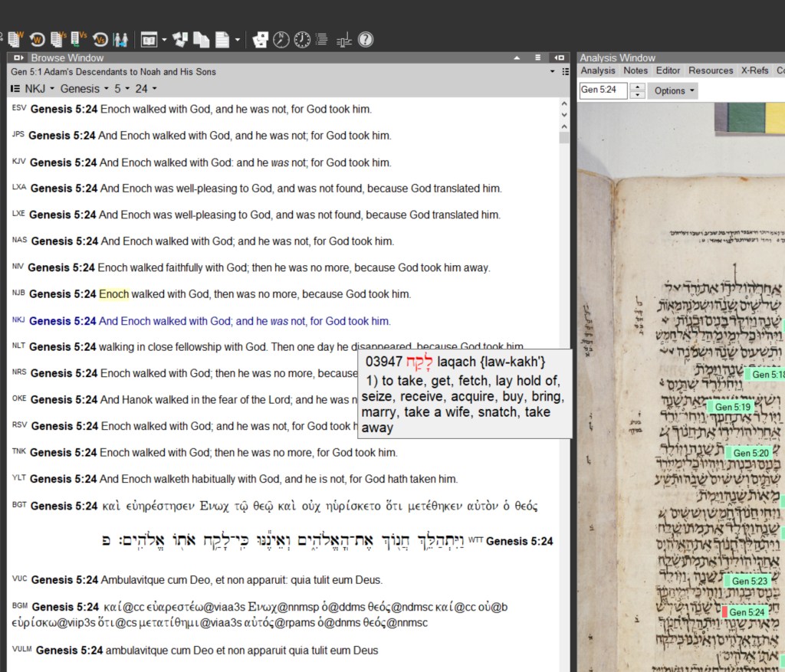Click the open book window toolbar icon
Image resolution: width=785 pixels, height=672 pixels.
149,39
